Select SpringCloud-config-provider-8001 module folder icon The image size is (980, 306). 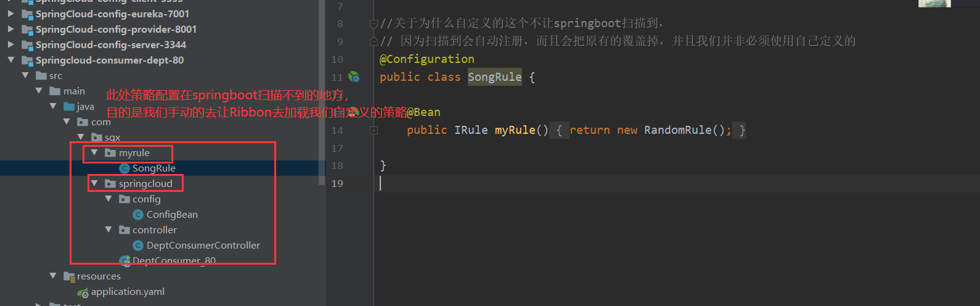[27, 29]
